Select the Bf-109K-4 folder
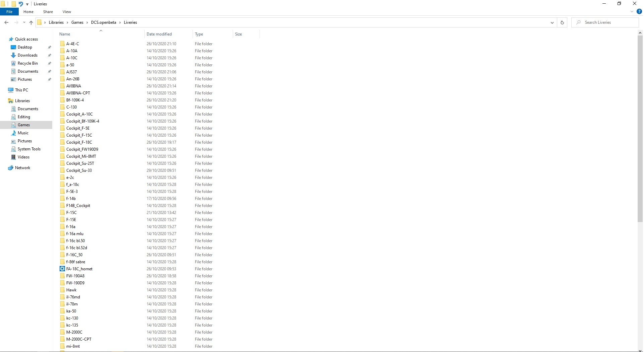This screenshot has width=644, height=352. [75, 100]
